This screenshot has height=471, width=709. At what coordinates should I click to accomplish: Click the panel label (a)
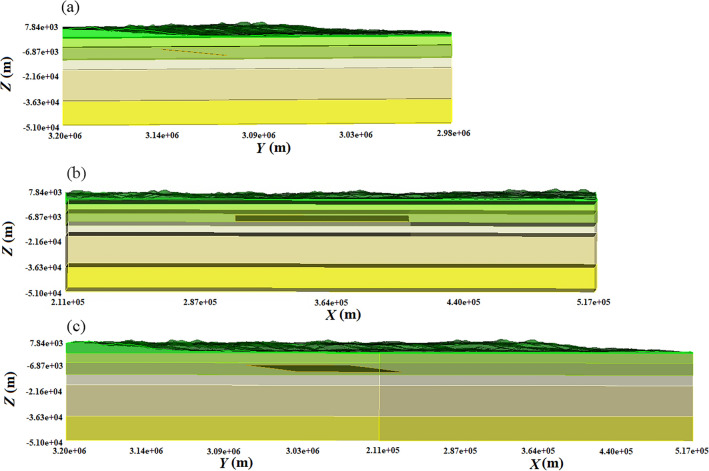pos(70,8)
